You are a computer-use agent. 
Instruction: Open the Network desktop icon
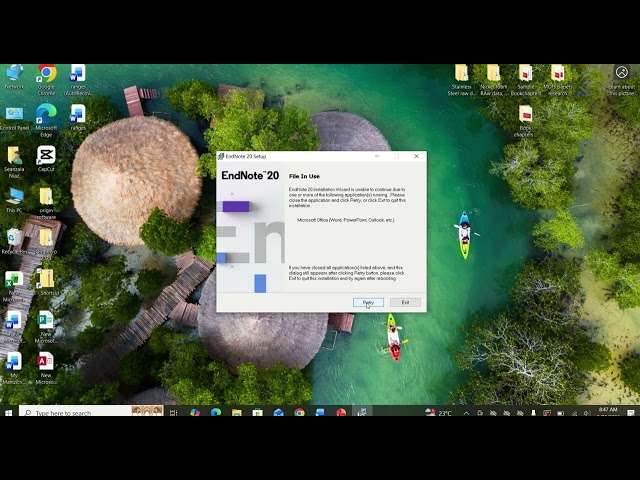14,77
